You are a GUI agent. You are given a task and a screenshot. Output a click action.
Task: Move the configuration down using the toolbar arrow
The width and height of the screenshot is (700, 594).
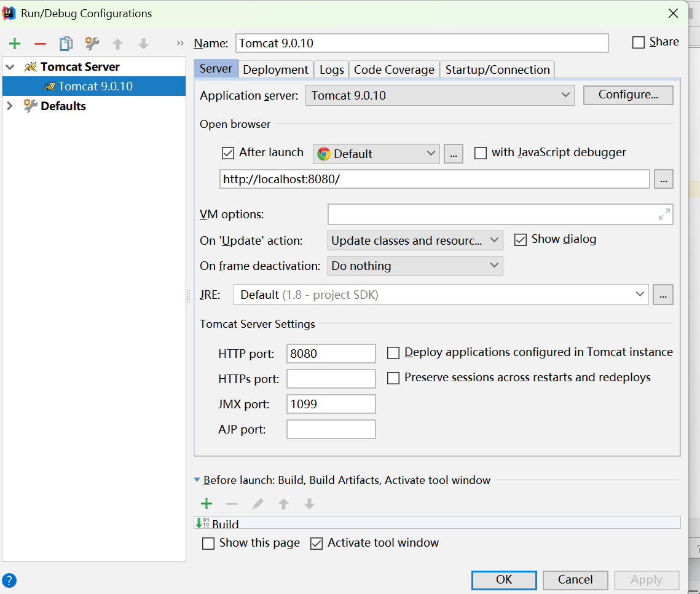143,44
